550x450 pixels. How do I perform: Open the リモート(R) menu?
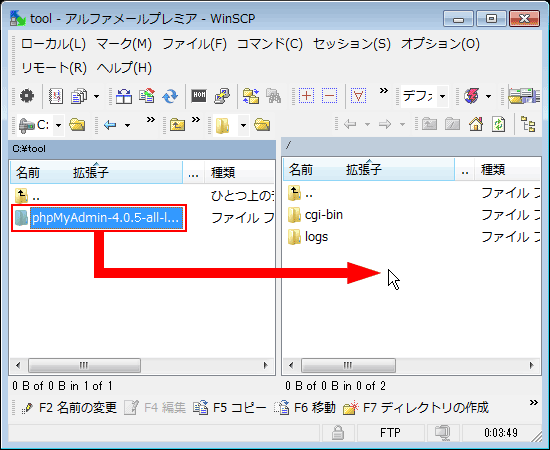click(54, 68)
